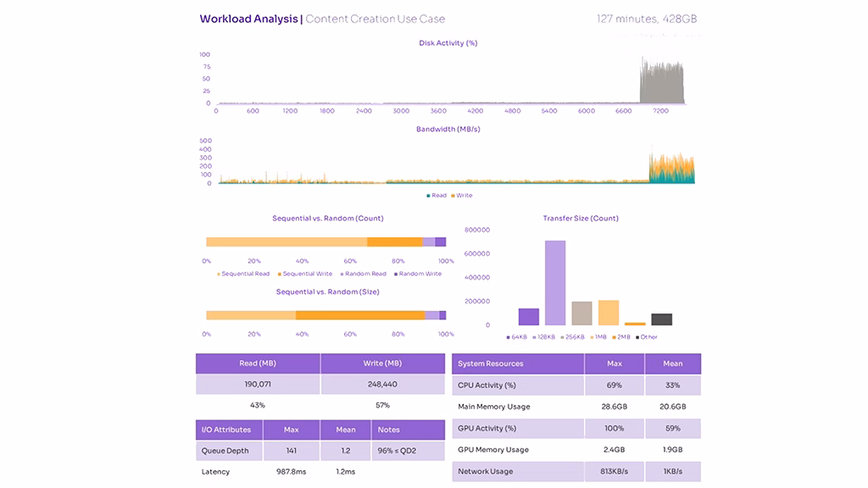
Task: Click the latency mean value "1.2ms"
Action: pyautogui.click(x=346, y=471)
